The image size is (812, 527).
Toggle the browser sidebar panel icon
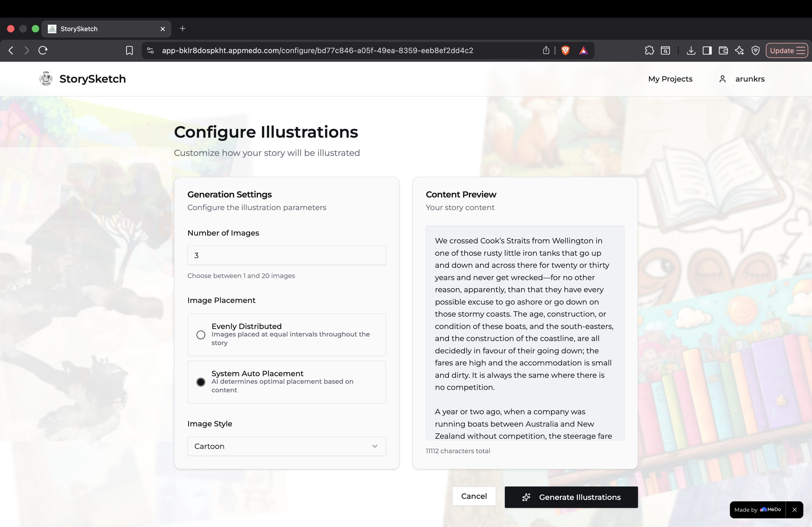(x=707, y=50)
